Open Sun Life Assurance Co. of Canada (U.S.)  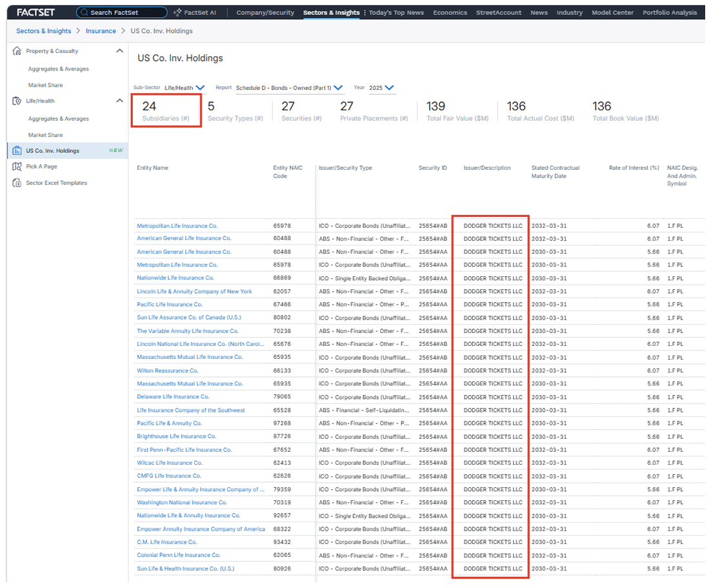click(188, 318)
